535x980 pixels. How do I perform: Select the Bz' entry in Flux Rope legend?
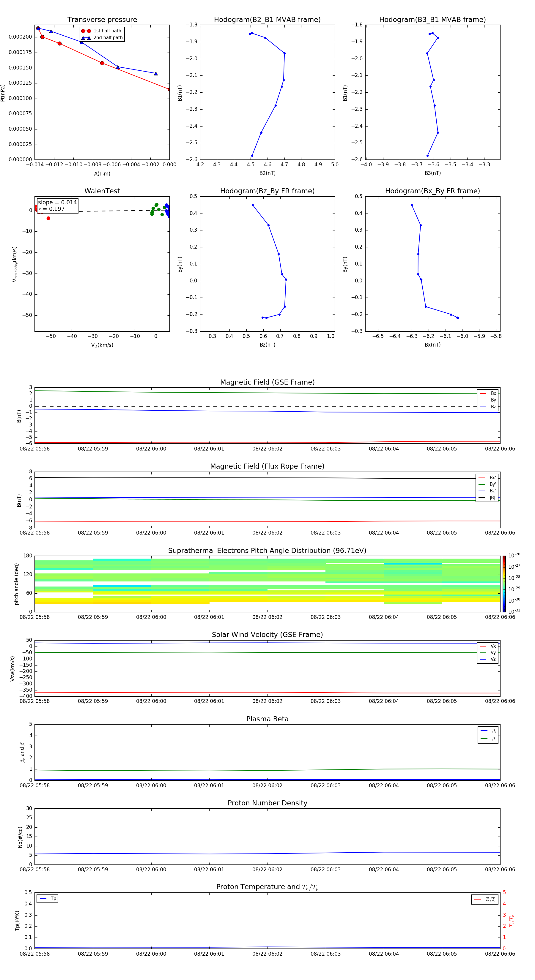(487, 491)
